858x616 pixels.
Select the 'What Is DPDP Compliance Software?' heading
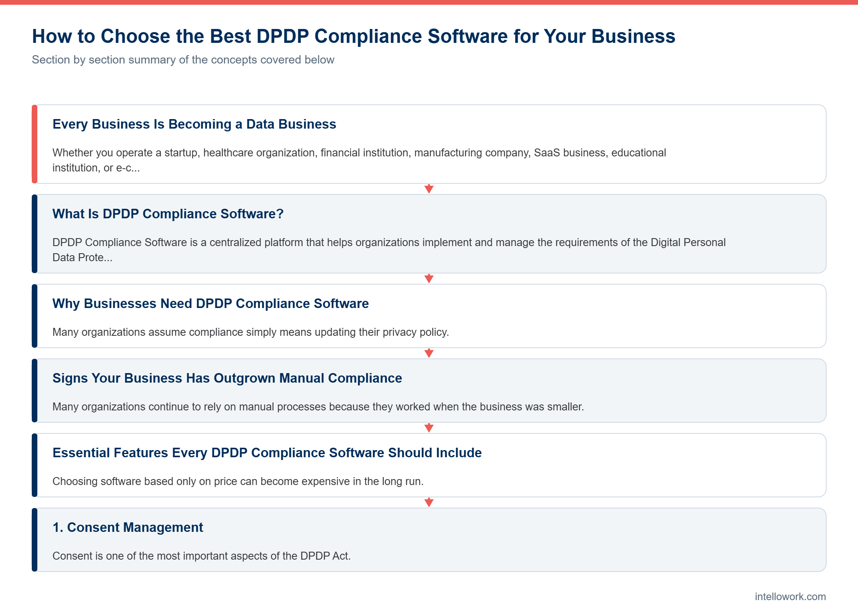[168, 214]
